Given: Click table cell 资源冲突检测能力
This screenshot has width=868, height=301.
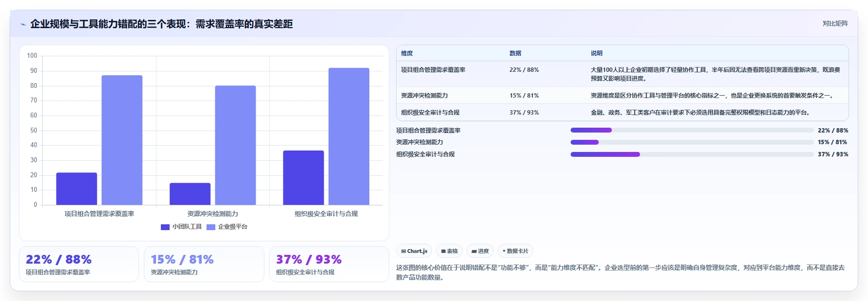Looking at the screenshot, I should pos(424,96).
